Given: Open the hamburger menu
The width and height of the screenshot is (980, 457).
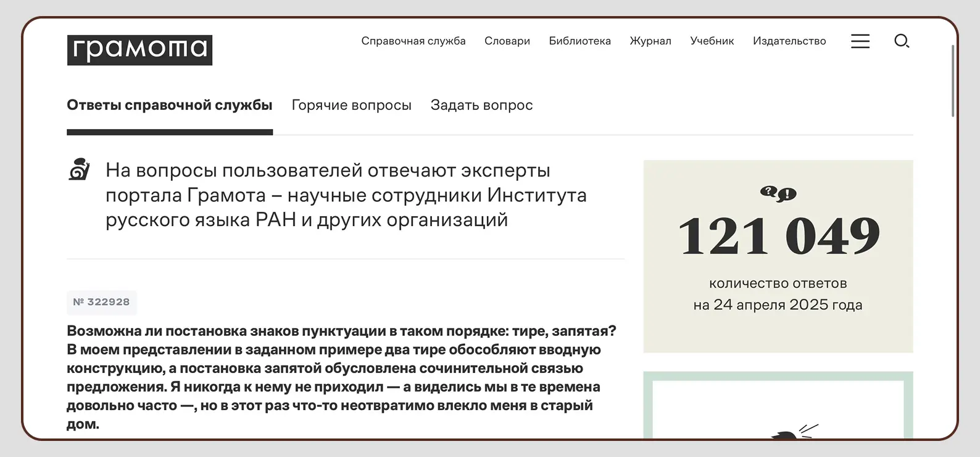Looking at the screenshot, I should [x=860, y=41].
